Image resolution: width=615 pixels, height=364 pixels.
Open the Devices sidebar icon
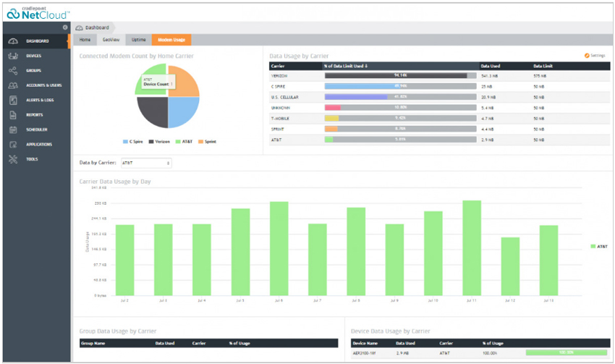pyautogui.click(x=13, y=56)
